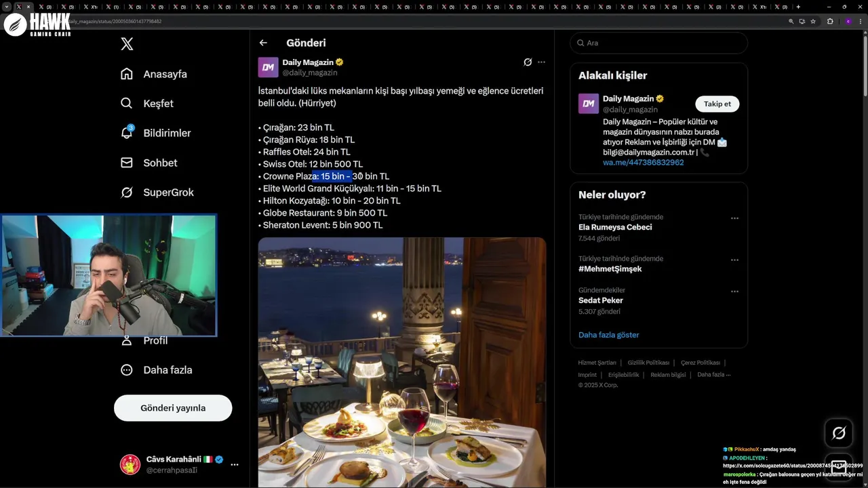Viewport: 868px width, 488px height.
Task: Click the line 'Globe Restaurant: 9 bin 500 TL'
Action: click(323, 213)
